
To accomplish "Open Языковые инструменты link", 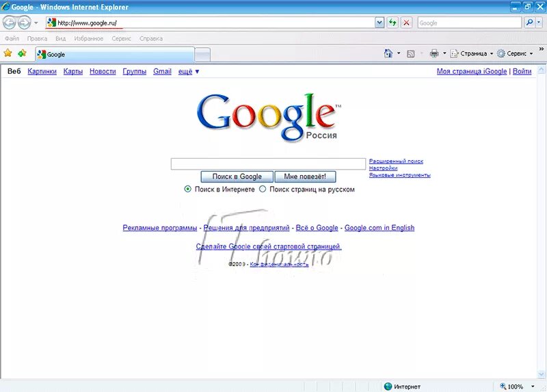I will click(400, 175).
